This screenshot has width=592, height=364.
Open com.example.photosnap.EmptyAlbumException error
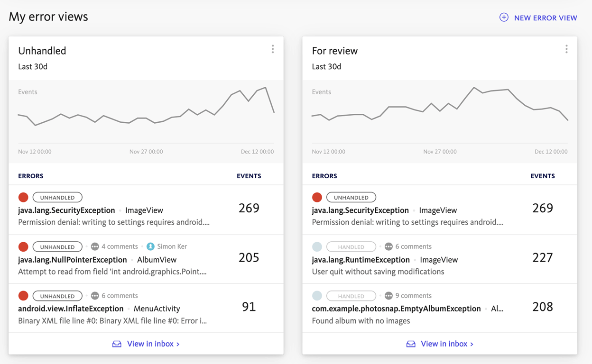397,309
